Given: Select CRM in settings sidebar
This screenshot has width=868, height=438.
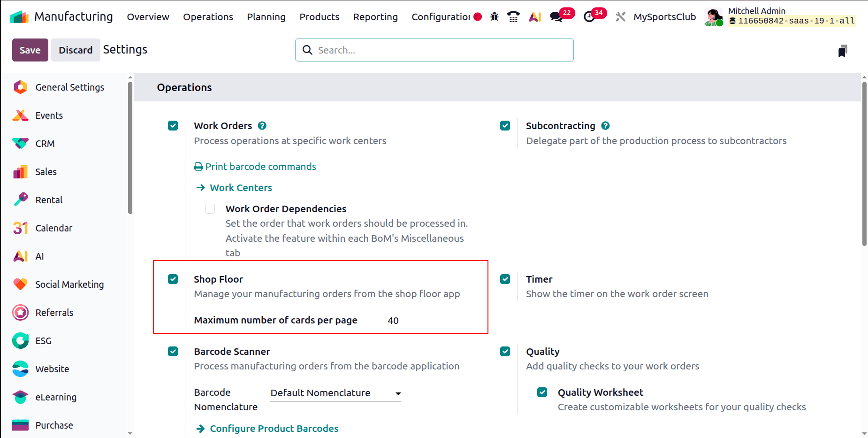Looking at the screenshot, I should pyautogui.click(x=65, y=144).
